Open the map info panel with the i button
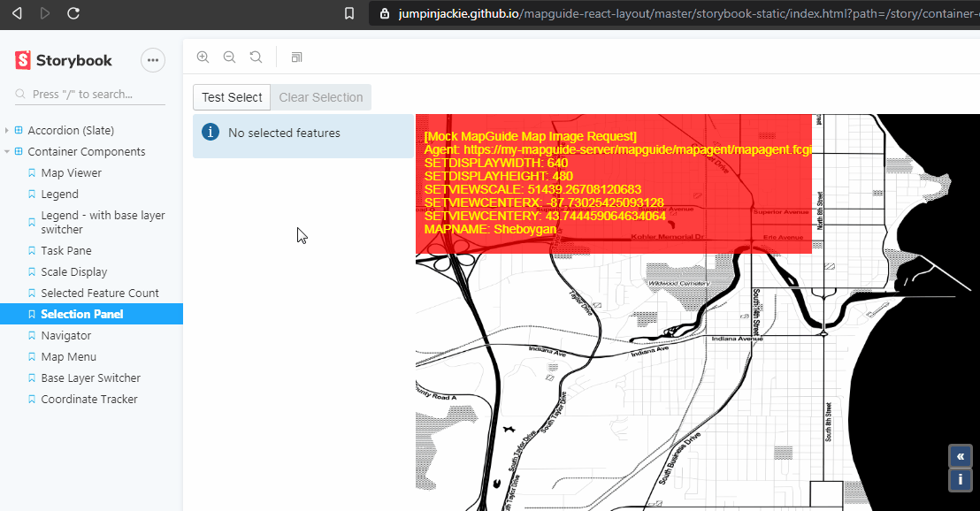Viewport: 980px width, 511px height. coord(961,479)
